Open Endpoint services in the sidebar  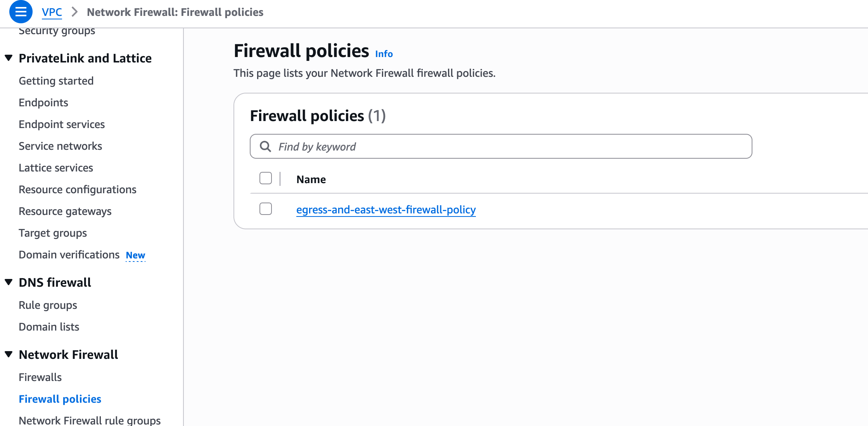(x=62, y=124)
